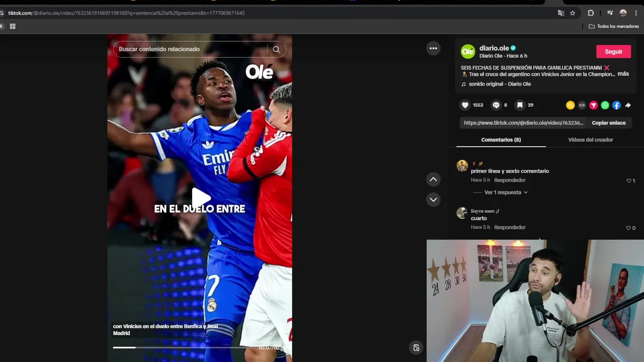The image size is (644, 362).
Task: Switch to Vídeos del creador tab
Action: pyautogui.click(x=590, y=140)
